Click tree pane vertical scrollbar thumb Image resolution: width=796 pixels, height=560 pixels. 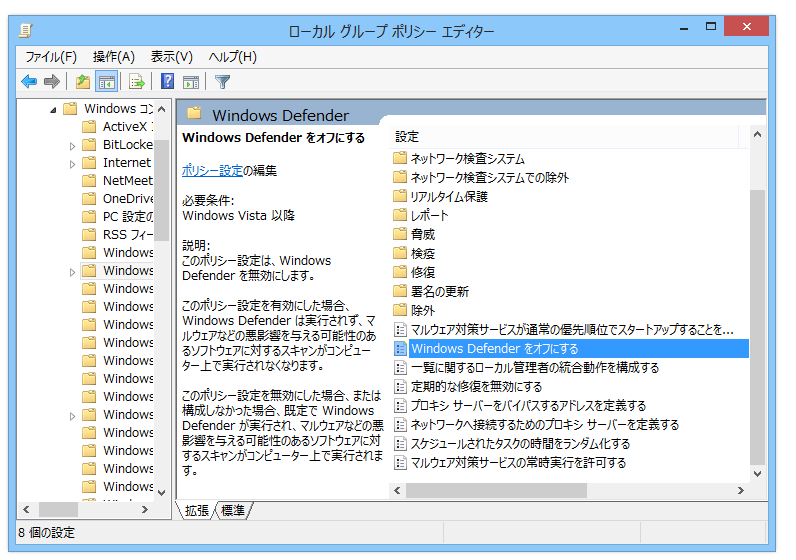tap(161, 190)
